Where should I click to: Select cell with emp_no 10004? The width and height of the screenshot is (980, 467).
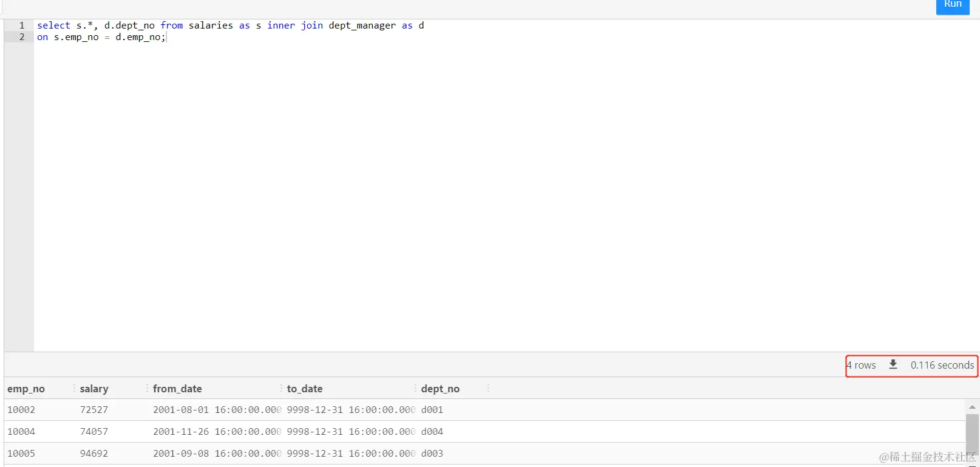[21, 432]
